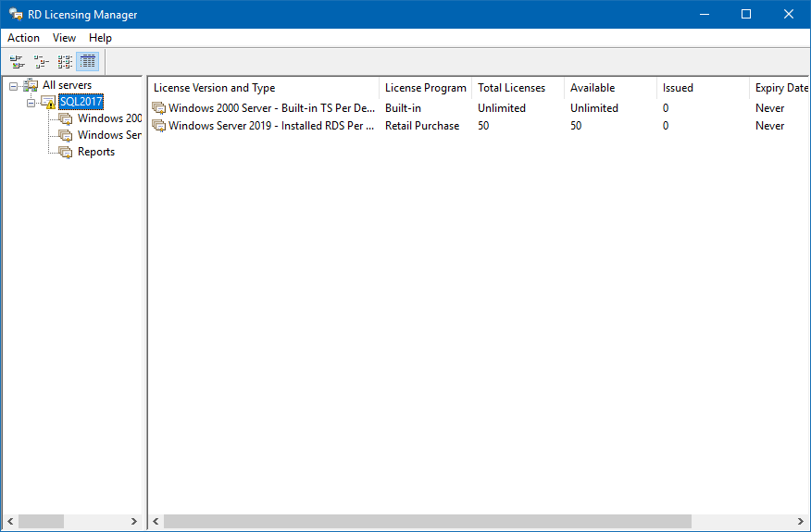This screenshot has width=811, height=532.
Task: Collapse the SQL2017 server node
Action: (x=31, y=102)
